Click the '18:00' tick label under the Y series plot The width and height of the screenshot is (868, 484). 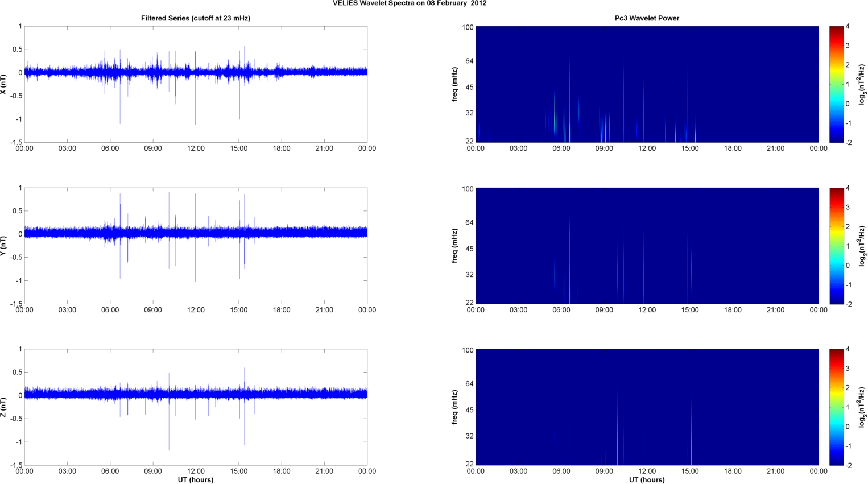click(x=282, y=310)
